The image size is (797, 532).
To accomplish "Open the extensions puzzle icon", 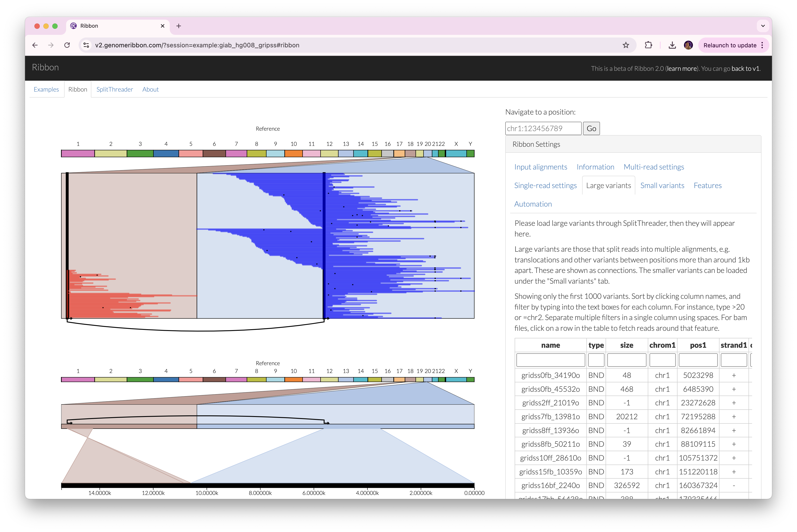I will [648, 45].
